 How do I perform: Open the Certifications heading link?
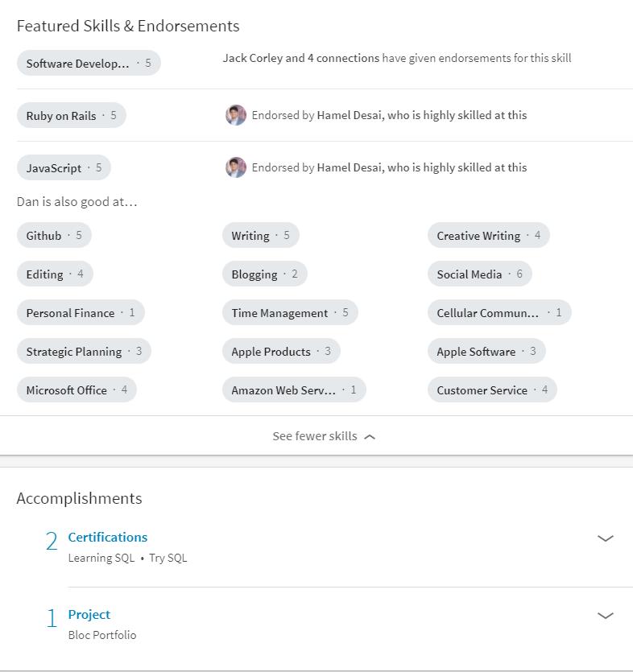pos(108,537)
